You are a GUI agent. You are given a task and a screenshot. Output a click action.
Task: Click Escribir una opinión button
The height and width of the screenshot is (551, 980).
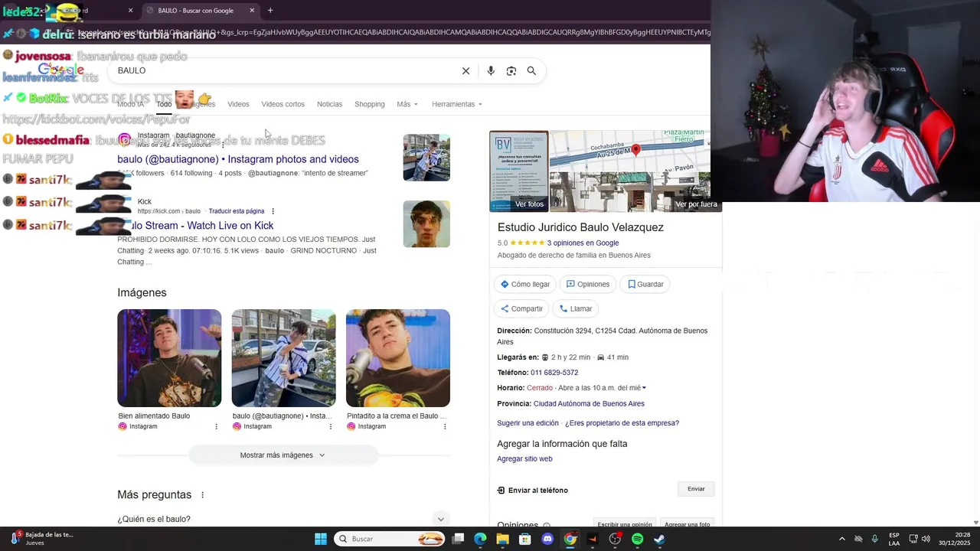pyautogui.click(x=625, y=524)
